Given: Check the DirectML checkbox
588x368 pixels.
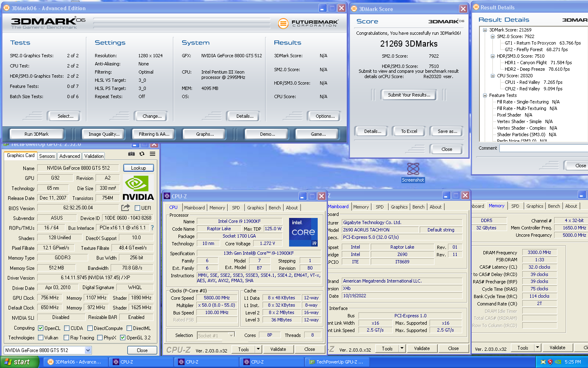Looking at the screenshot, I should click(x=129, y=328).
